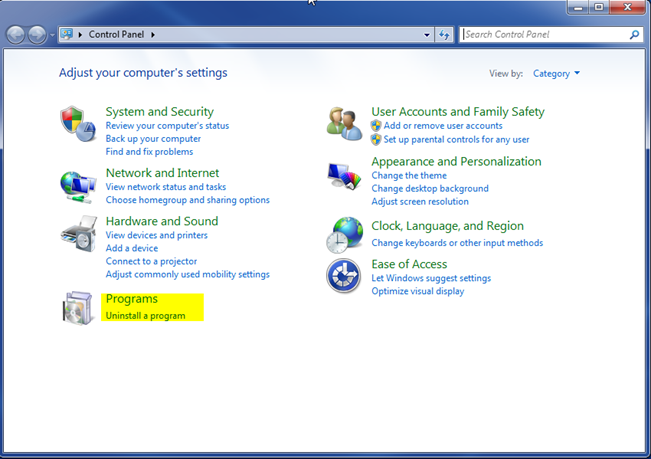Click the Hardware and Sound printer icon
The width and height of the screenshot is (651, 459).
point(79,233)
